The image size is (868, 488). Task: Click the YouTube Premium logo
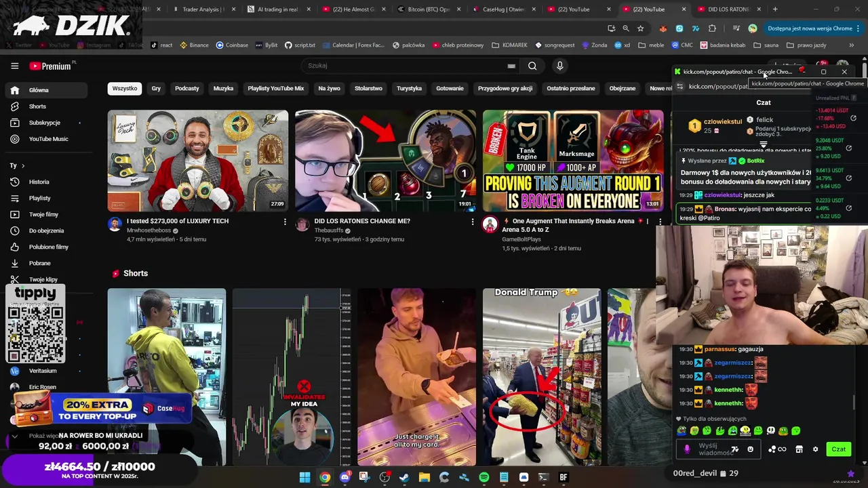click(x=50, y=66)
